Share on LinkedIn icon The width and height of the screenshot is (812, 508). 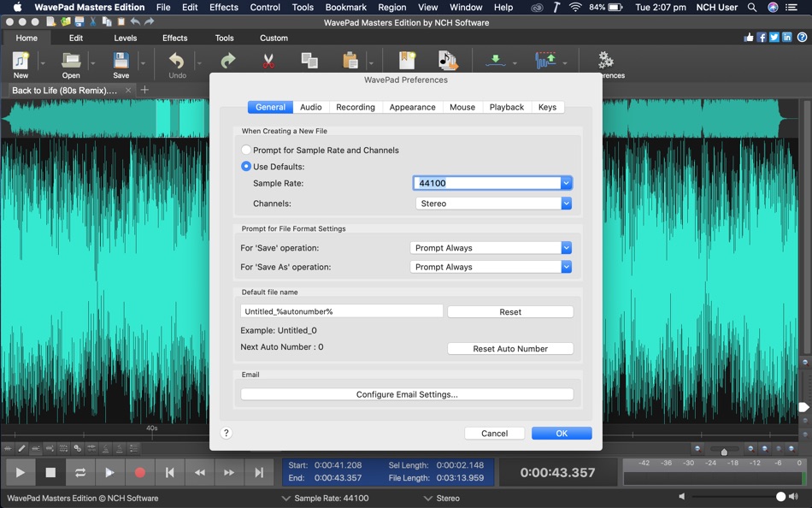coord(787,38)
